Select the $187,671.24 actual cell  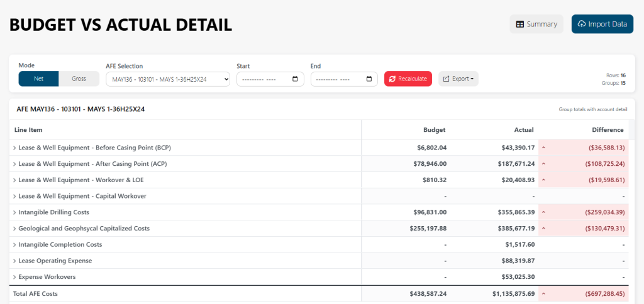coord(494,164)
